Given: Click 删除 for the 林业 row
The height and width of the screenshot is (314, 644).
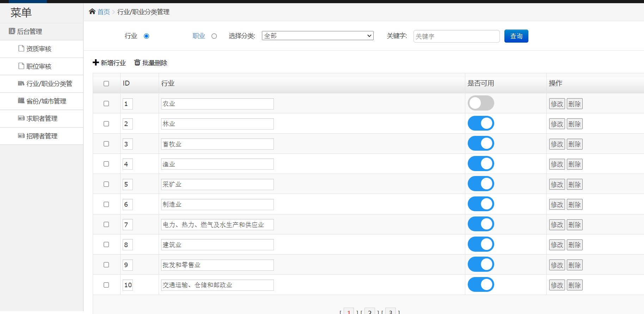Looking at the screenshot, I should click(x=575, y=124).
